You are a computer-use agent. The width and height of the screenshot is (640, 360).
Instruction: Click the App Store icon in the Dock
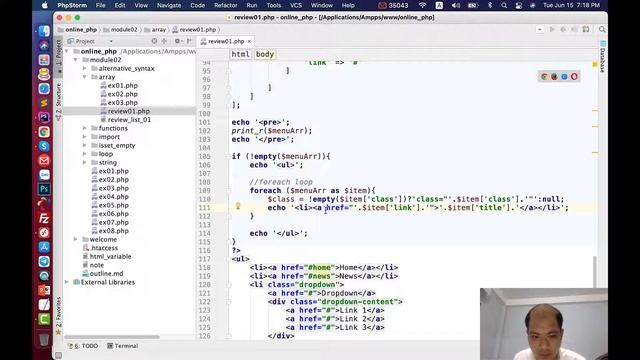(44, 247)
